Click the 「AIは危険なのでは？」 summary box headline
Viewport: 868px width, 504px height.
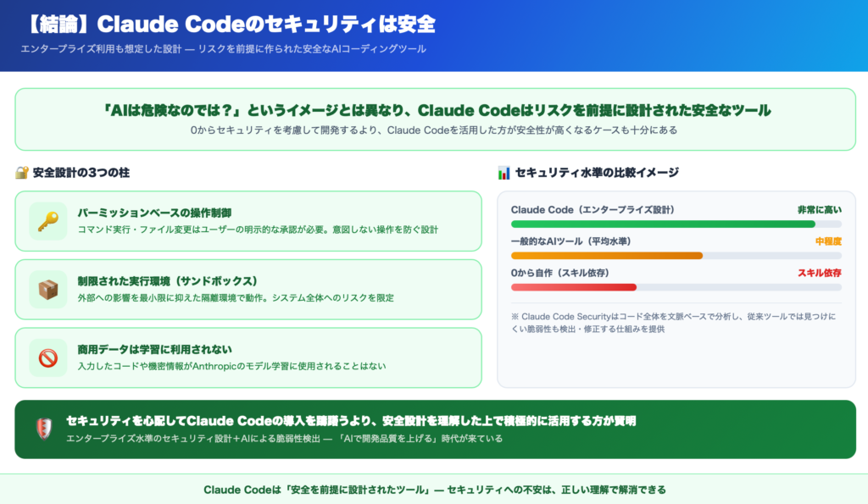pyautogui.click(x=436, y=111)
